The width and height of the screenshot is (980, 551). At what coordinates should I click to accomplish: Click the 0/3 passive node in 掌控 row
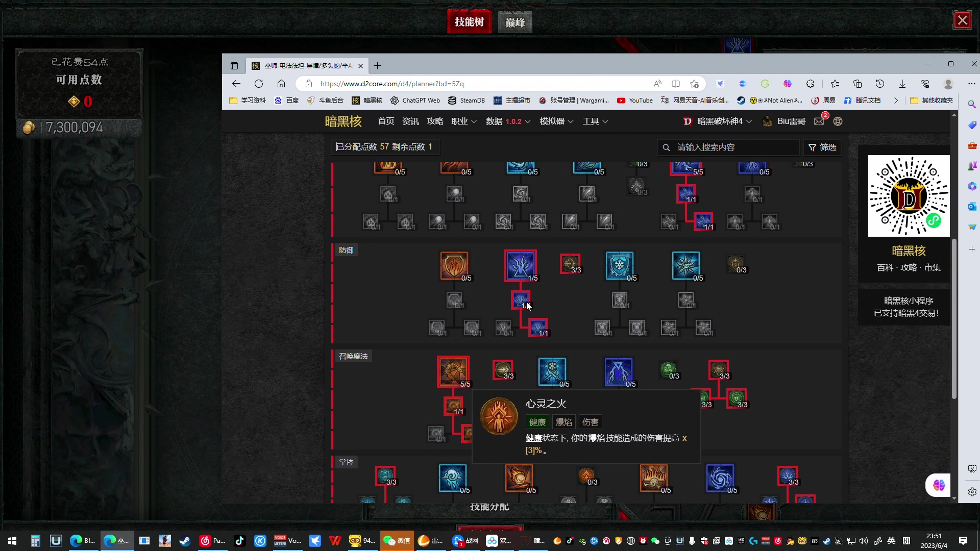[x=586, y=476]
